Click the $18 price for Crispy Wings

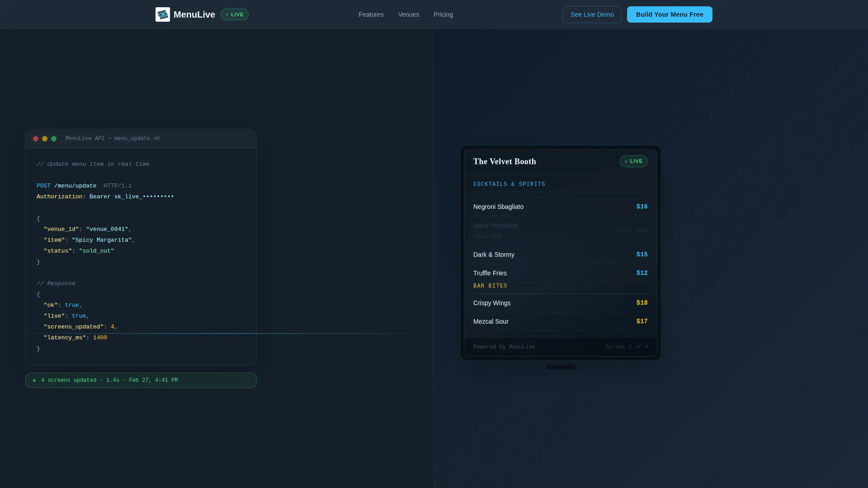642,303
